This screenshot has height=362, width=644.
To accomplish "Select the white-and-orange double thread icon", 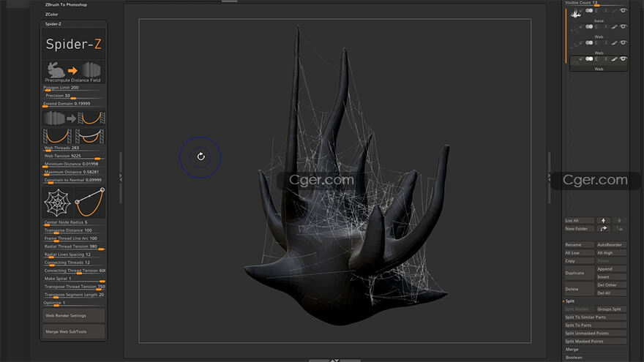I will (89, 136).
